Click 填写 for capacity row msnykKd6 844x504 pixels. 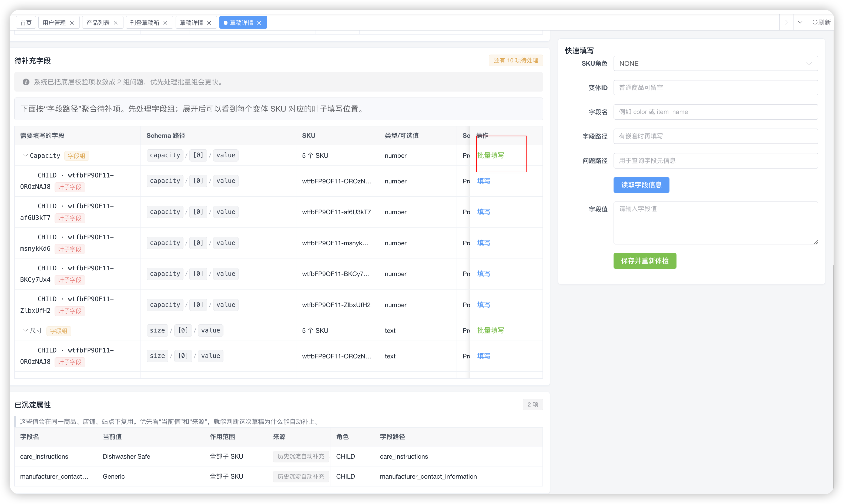coord(484,243)
